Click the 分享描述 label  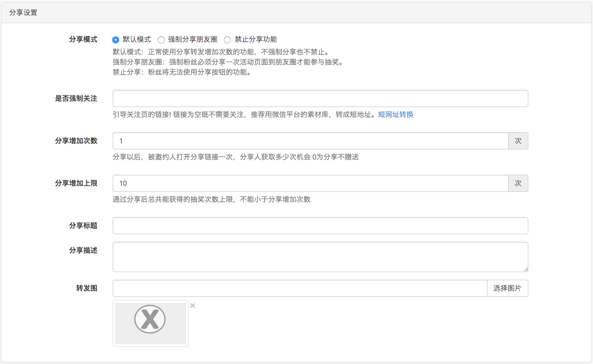coord(83,250)
